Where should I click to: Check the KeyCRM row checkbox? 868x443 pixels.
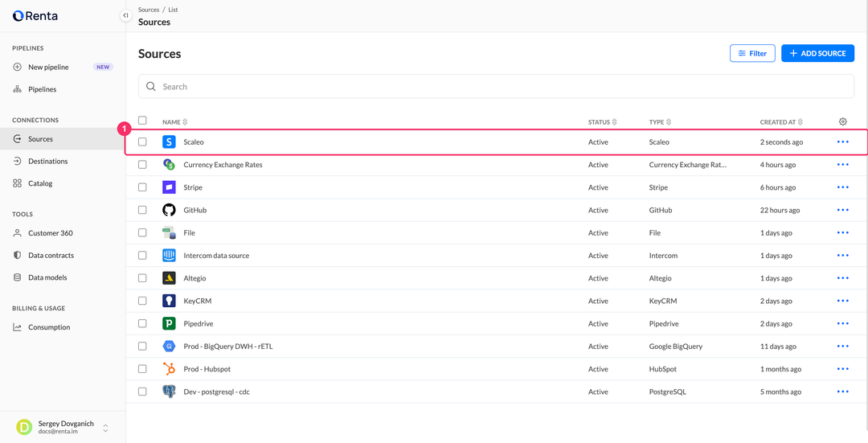[142, 301]
